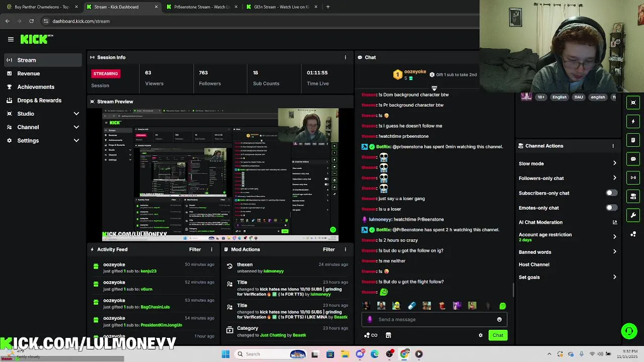
Task: Click the wrench widget icon
Action: [633, 215]
